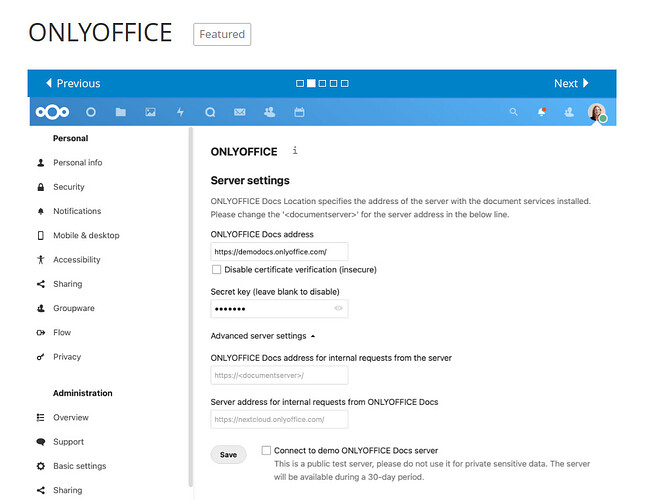Open Security in Personal settings
Image resolution: width=648 pixels, height=500 pixels.
pos(69,187)
